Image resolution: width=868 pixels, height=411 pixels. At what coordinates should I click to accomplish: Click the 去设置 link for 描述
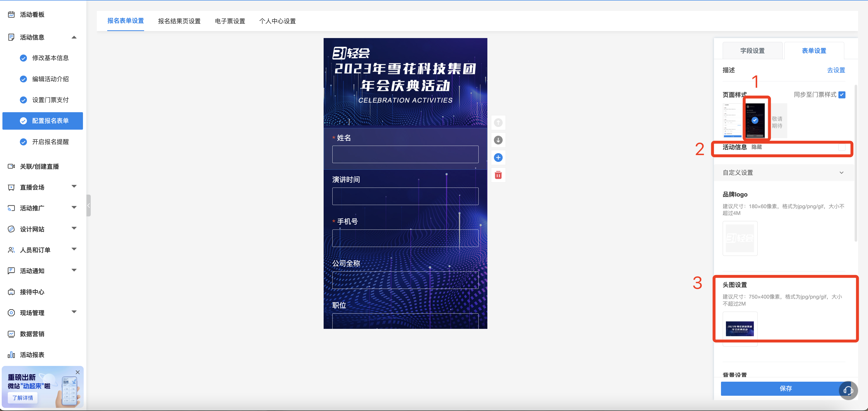pos(836,70)
